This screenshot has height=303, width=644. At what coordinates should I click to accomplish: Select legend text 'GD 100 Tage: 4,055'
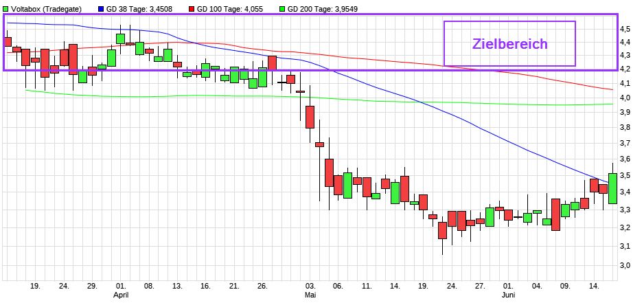click(x=230, y=9)
